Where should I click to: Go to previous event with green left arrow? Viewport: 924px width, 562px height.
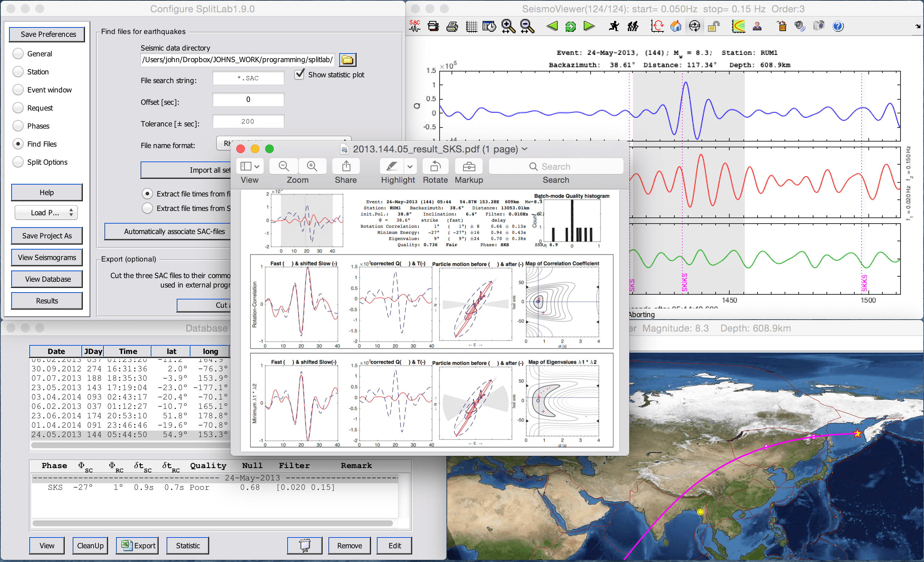552,26
